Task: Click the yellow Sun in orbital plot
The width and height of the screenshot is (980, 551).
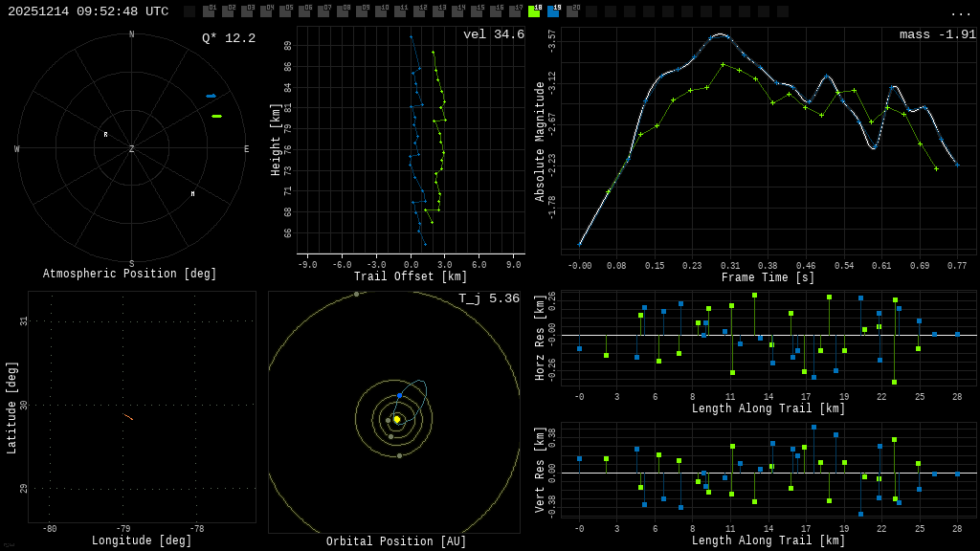Action: tap(396, 419)
